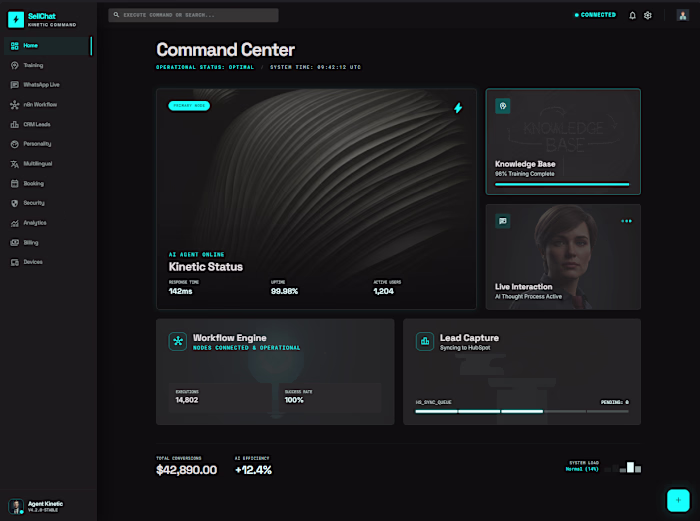Screen dimensions: 700x521
Task: Click the Workflow Engine node icon
Action: point(178,342)
